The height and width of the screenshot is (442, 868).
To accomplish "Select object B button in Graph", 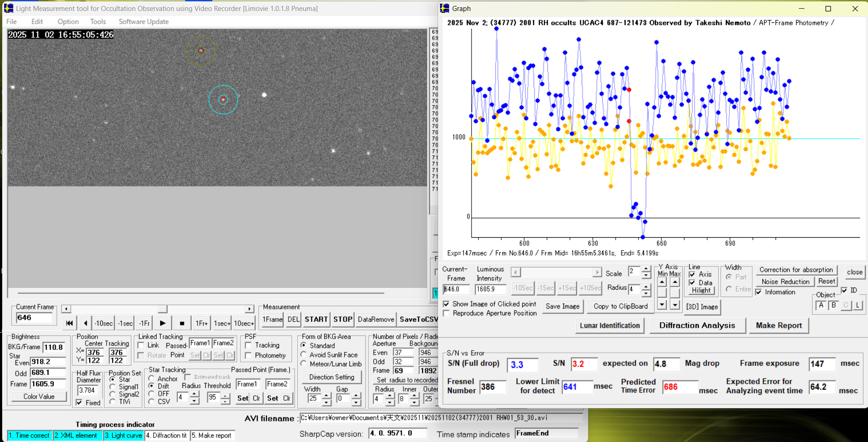I will pos(833,306).
